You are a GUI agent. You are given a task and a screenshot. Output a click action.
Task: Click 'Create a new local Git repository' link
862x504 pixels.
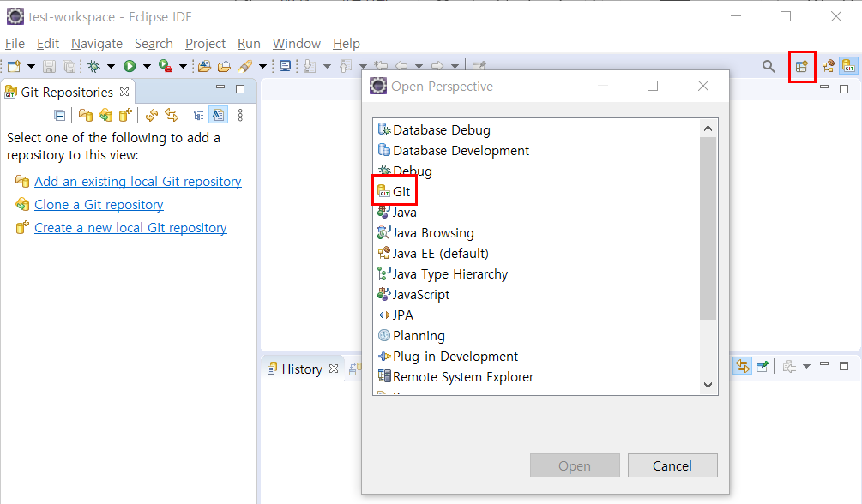pos(130,228)
